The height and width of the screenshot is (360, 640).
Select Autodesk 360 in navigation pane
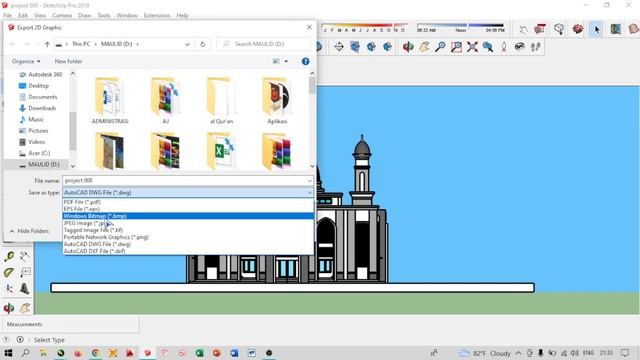tap(45, 75)
